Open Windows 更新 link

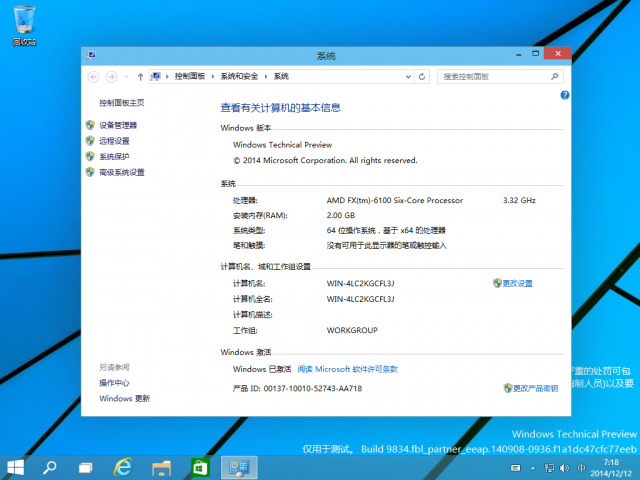pos(124,398)
